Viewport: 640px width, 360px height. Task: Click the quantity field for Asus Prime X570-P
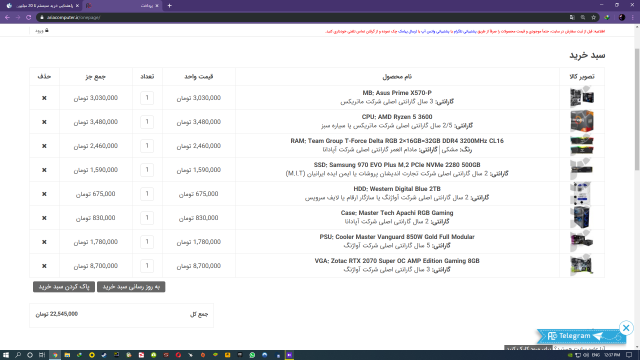(x=147, y=98)
